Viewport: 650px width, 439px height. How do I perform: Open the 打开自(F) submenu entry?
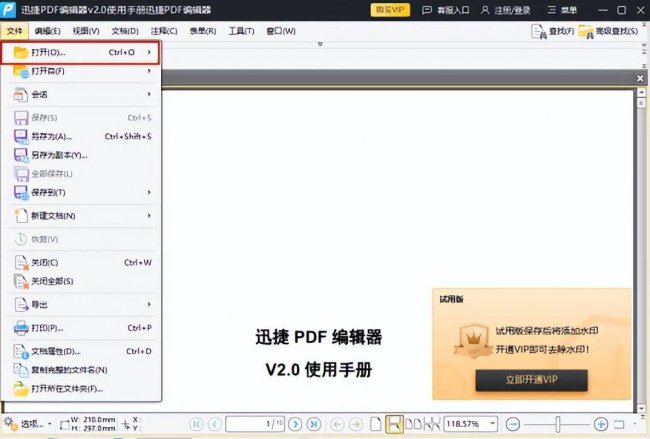click(x=81, y=71)
